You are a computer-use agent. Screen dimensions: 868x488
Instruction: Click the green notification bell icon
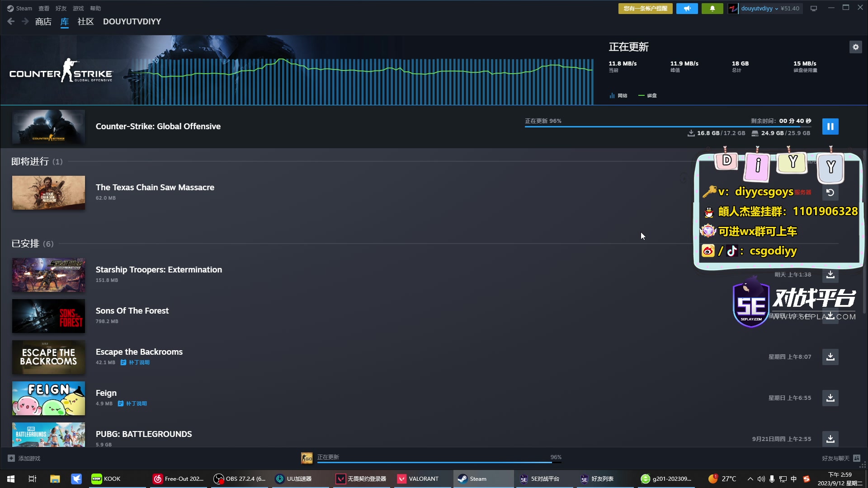[712, 9]
